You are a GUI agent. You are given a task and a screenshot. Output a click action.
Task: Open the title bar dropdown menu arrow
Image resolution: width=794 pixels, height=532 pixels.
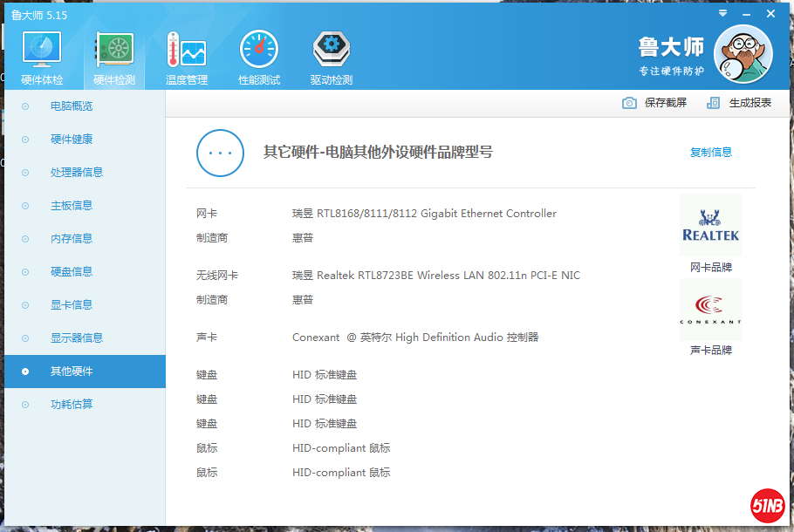tap(722, 14)
